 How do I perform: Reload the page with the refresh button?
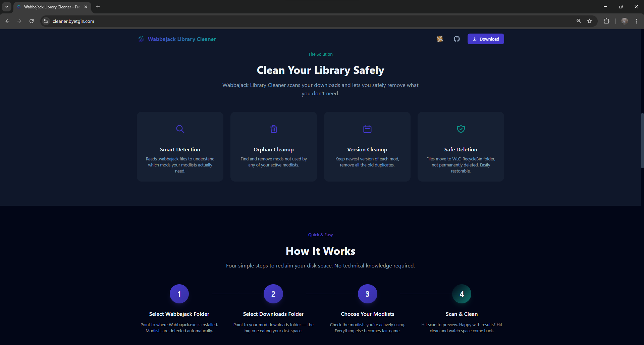[32, 21]
